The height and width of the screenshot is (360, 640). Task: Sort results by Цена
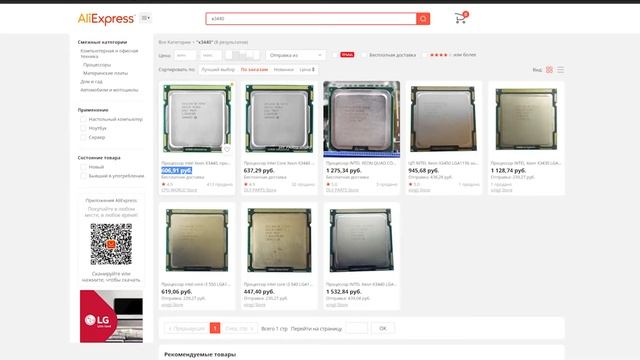pos(307,70)
